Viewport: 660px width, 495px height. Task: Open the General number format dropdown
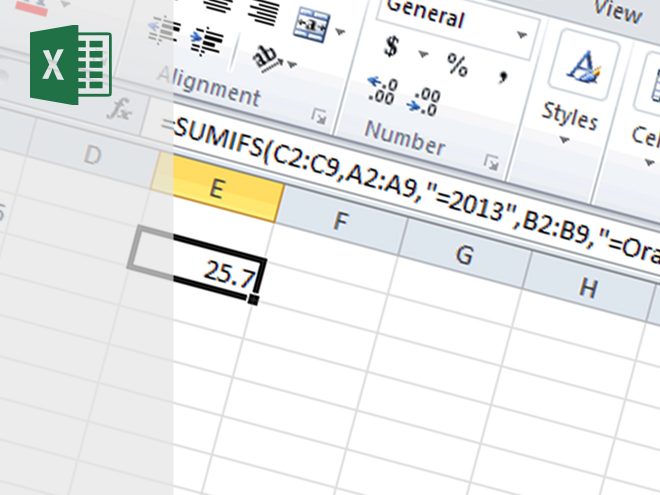click(521, 35)
